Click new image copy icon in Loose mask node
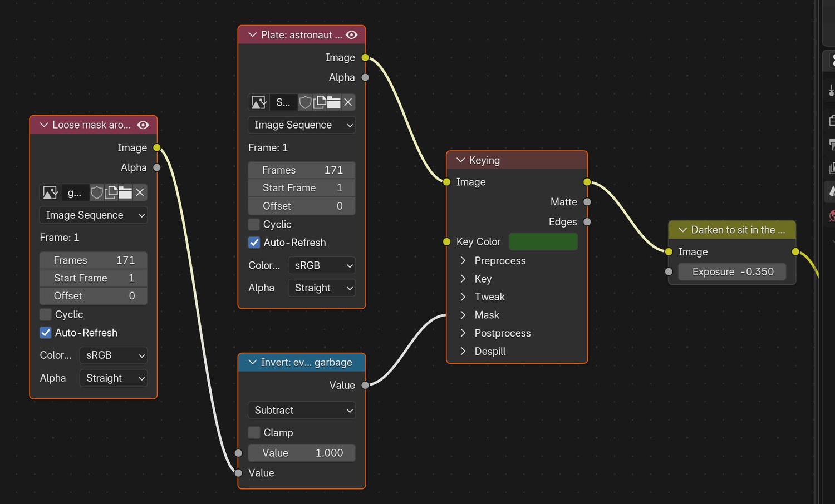 coord(111,192)
